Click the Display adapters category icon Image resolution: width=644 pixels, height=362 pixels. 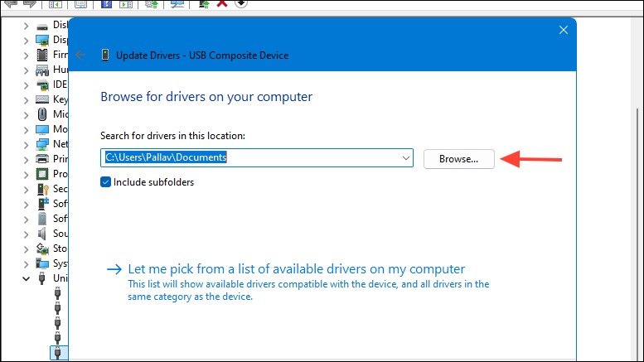(42, 41)
